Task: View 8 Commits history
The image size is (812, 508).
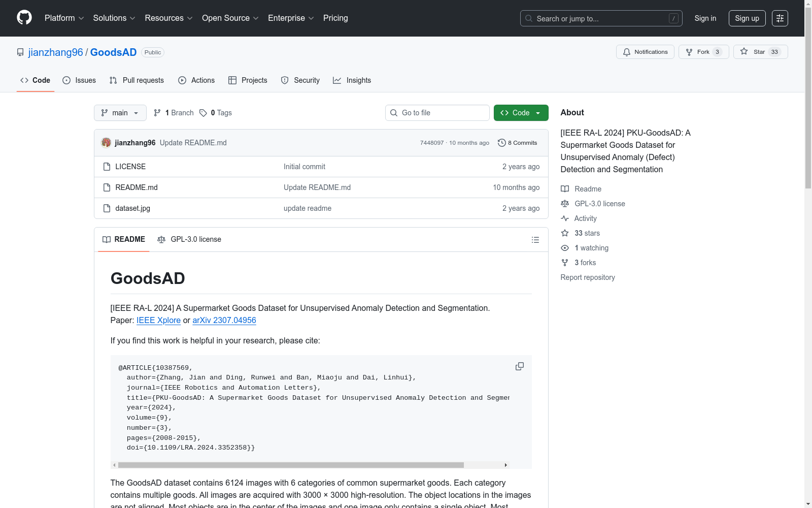Action: (518, 143)
